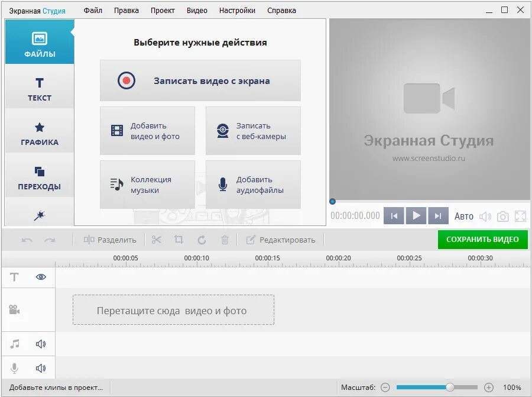Open the Настройки menu
The height and width of the screenshot is (397, 532).
click(237, 11)
